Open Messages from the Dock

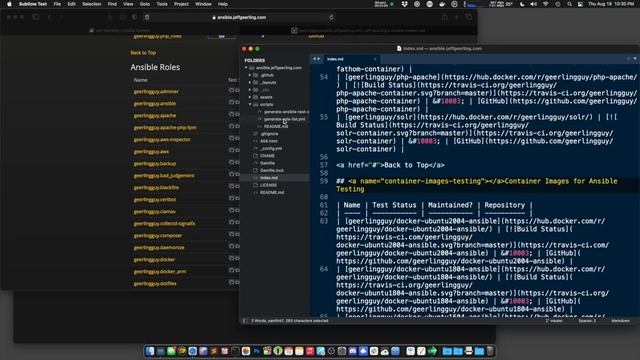point(171,351)
